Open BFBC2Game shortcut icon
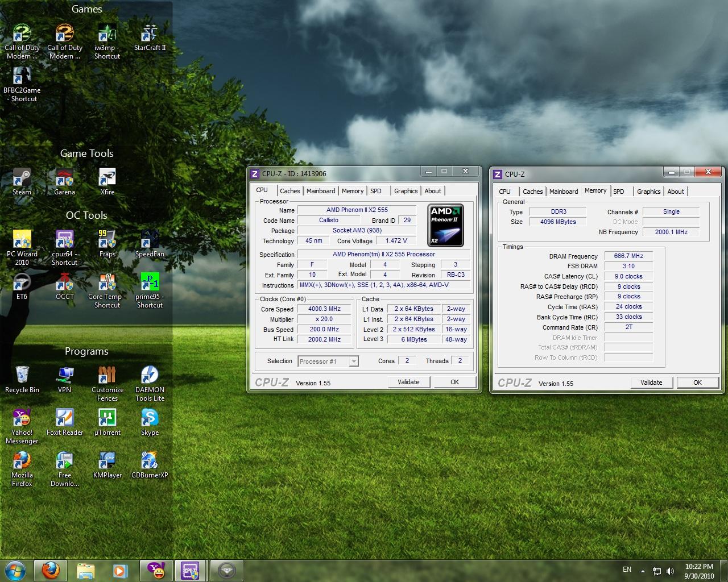The width and height of the screenshot is (728, 582). click(x=22, y=84)
